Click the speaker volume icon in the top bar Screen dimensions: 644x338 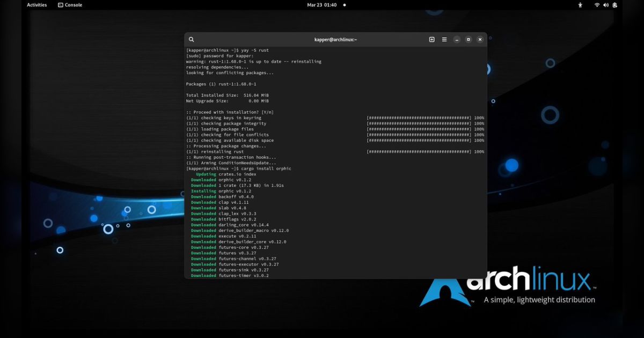pyautogui.click(x=606, y=5)
